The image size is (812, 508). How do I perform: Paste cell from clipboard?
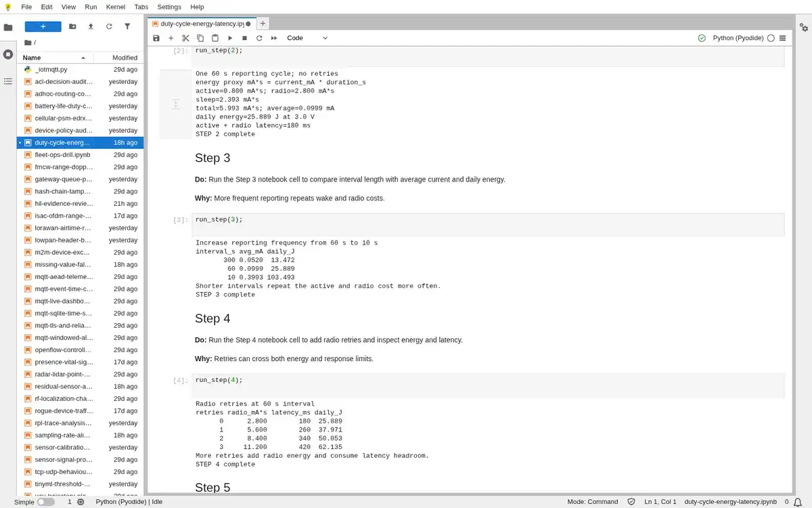(215, 38)
